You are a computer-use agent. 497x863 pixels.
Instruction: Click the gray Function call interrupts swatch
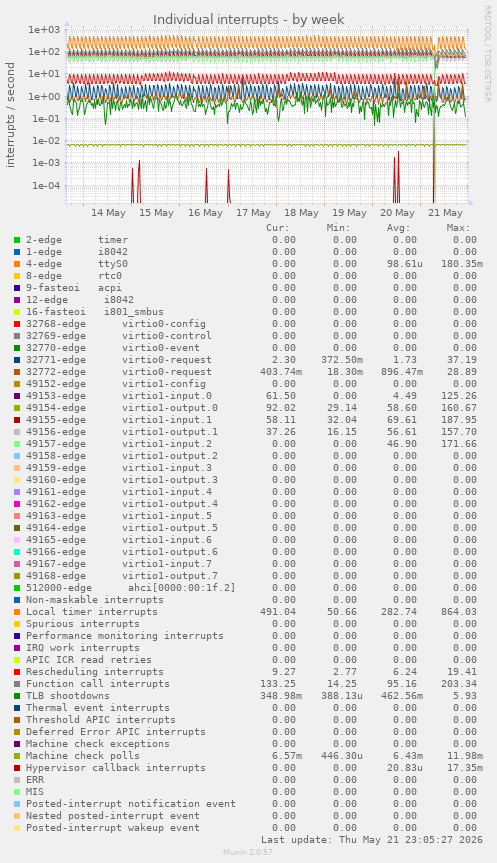click(x=17, y=684)
